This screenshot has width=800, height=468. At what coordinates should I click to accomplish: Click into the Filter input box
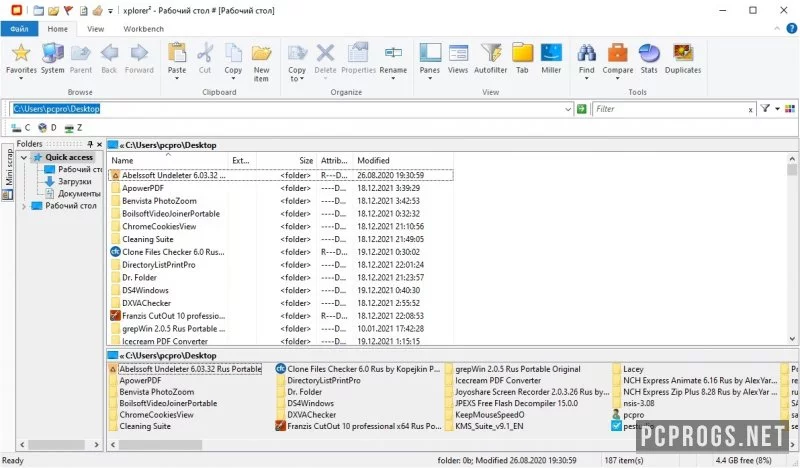click(x=669, y=109)
